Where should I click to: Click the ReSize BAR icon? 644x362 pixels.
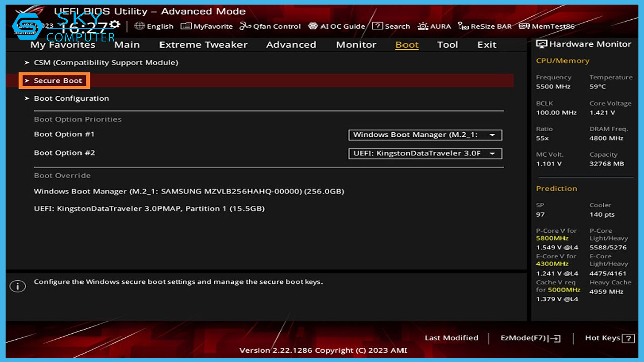point(464,26)
